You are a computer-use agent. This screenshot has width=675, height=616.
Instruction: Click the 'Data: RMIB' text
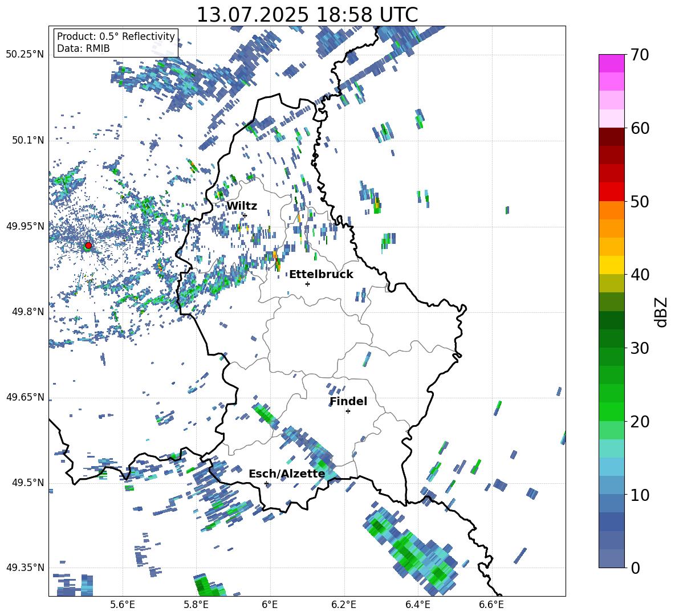tap(83, 48)
